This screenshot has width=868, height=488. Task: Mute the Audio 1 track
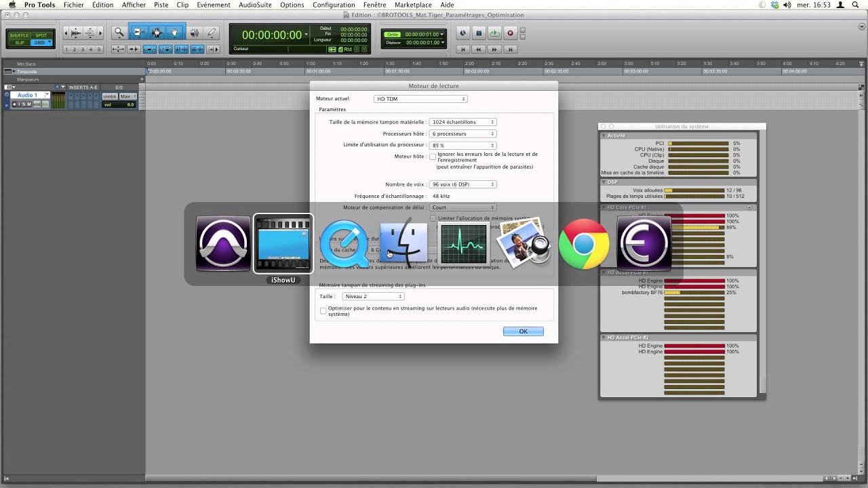pyautogui.click(x=28, y=104)
